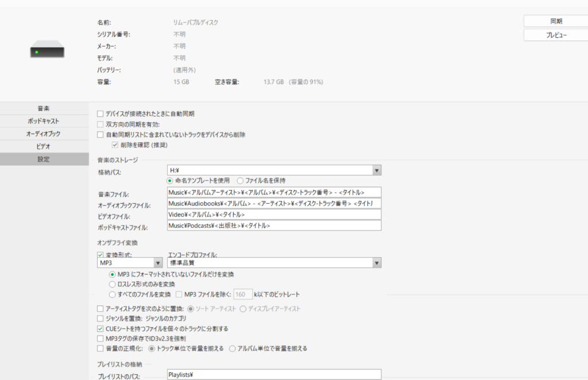
Task: Click the 音楽ファイル path template field
Action: 274,193
